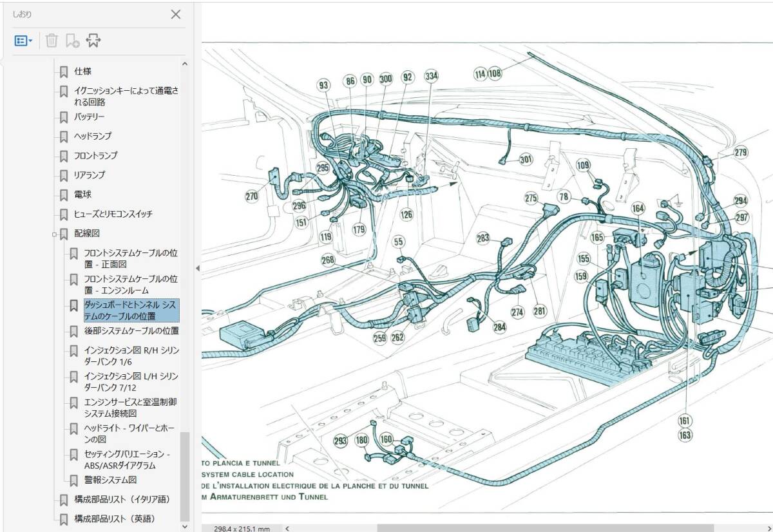Click callout number 114 in the diagram
This screenshot has height=532, width=773.
point(481,73)
